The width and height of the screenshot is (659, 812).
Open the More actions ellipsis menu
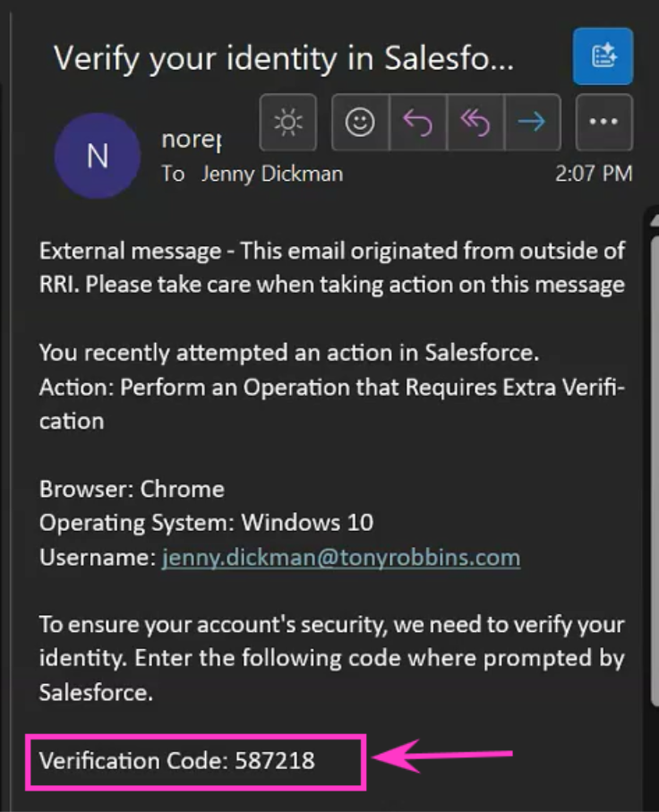coord(603,123)
